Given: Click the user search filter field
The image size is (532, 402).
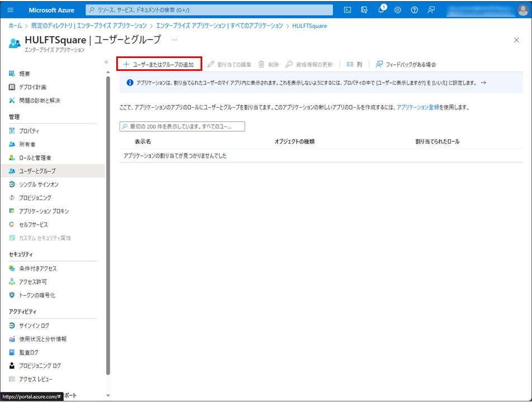Looking at the screenshot, I should 183,127.
